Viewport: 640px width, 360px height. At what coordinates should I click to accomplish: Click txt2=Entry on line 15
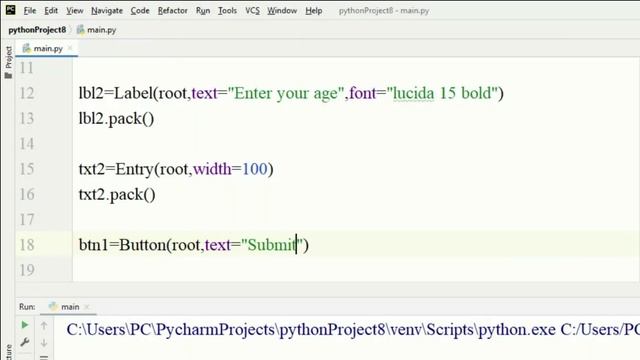click(x=116, y=169)
